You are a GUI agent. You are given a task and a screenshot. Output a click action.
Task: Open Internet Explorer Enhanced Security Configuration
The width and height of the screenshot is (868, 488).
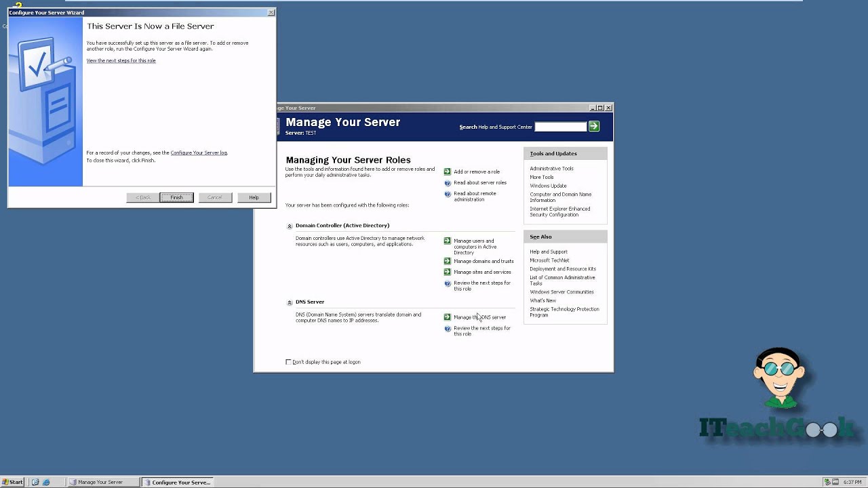[560, 211]
